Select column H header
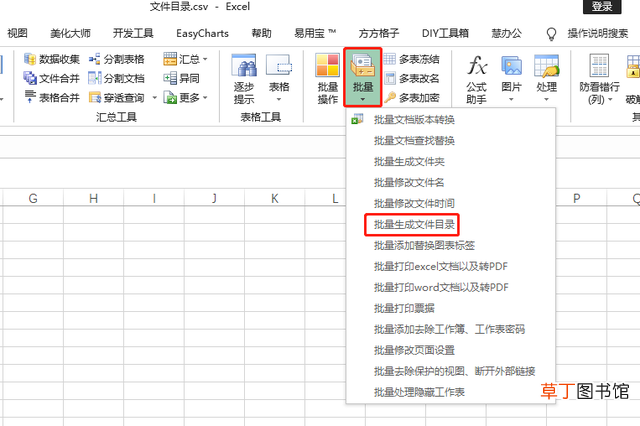Viewport: 640px width, 426px height. tap(93, 198)
